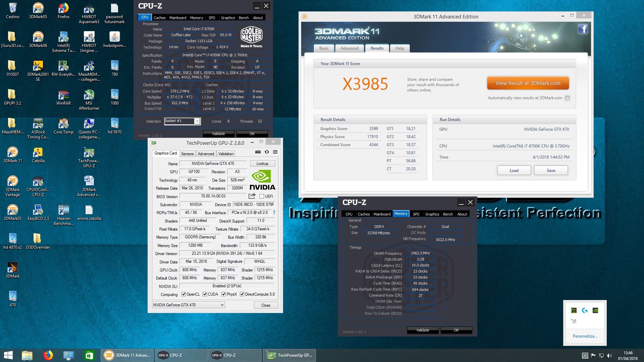644x362 pixels.
Task: Open HWBOT Aquamark3 desktop icon
Action: click(89, 13)
